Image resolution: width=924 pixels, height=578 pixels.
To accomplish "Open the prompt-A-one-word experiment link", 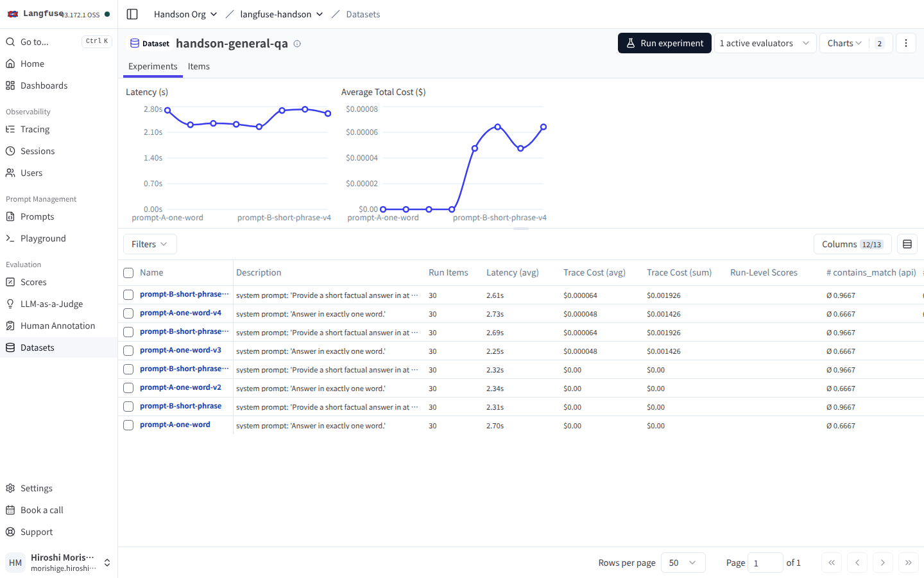I will 175,425.
